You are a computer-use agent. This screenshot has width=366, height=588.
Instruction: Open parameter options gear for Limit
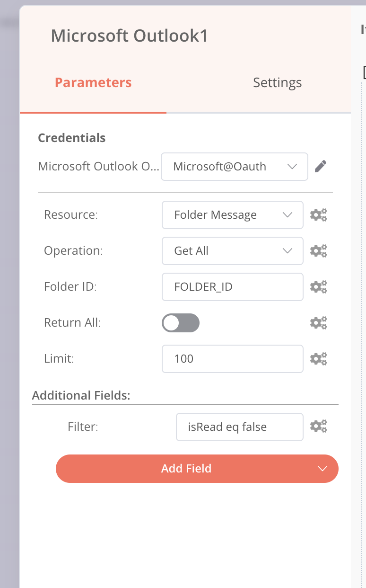[319, 359]
